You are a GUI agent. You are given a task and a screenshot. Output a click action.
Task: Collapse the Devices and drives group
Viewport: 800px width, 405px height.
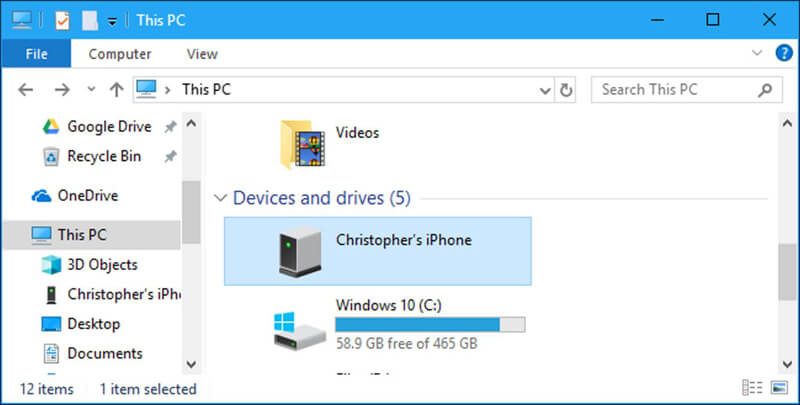220,198
